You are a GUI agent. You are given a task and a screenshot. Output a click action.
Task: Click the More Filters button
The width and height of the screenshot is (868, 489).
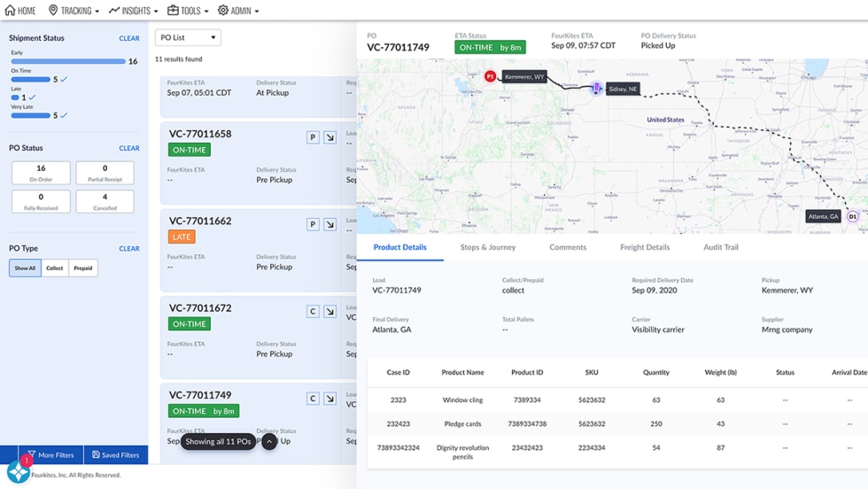(50, 455)
